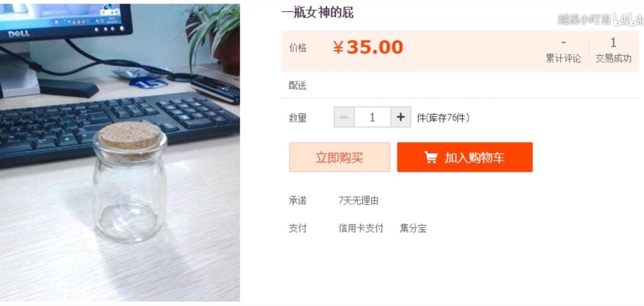Image resolution: width=644 pixels, height=306 pixels.
Task: Click the 7天无理由 return promise
Action: click(x=358, y=201)
